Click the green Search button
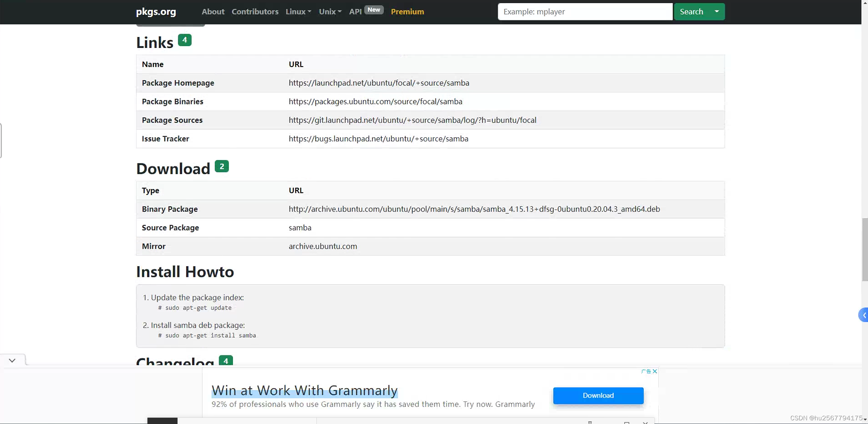The height and width of the screenshot is (424, 868). click(691, 12)
